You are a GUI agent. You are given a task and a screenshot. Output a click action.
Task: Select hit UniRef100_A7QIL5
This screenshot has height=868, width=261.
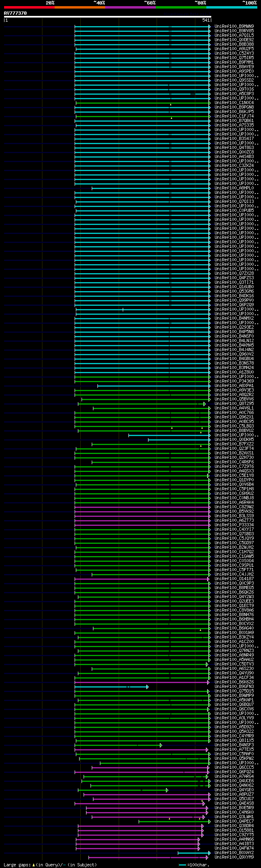(x=234, y=36)
